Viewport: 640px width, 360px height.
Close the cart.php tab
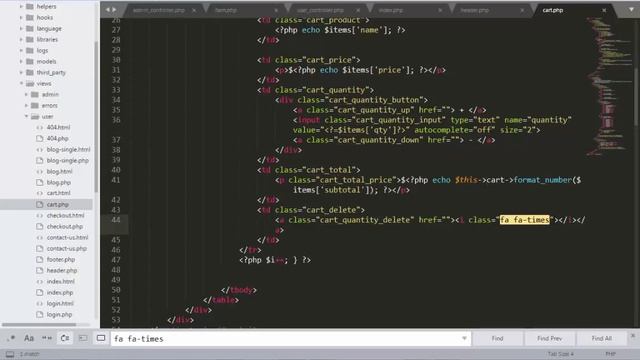tap(604, 10)
